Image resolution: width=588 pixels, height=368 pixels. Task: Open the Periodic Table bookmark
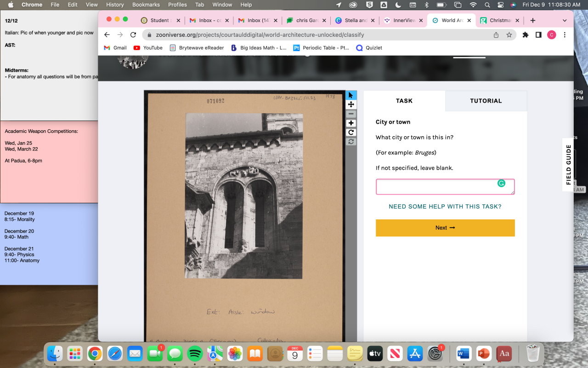click(x=321, y=48)
